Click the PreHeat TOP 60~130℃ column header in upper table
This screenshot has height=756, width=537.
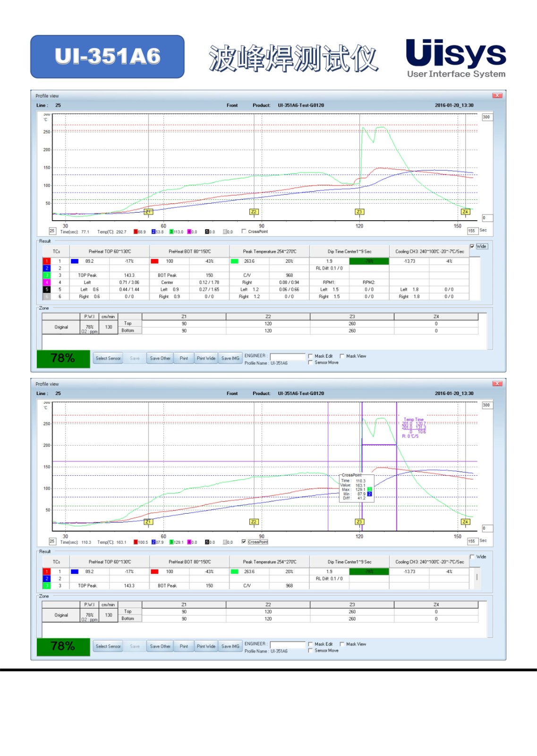coord(110,251)
